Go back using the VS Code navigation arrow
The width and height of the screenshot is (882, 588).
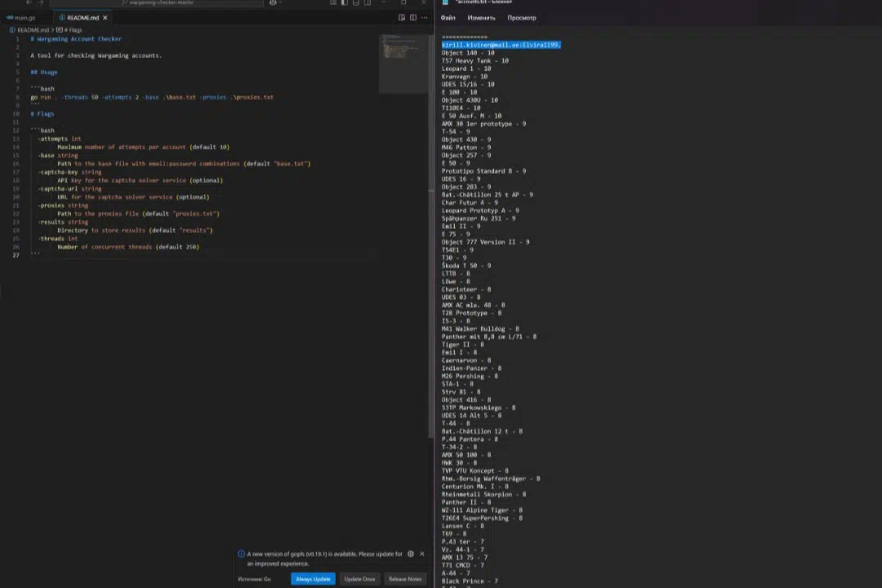pyautogui.click(x=29, y=2)
